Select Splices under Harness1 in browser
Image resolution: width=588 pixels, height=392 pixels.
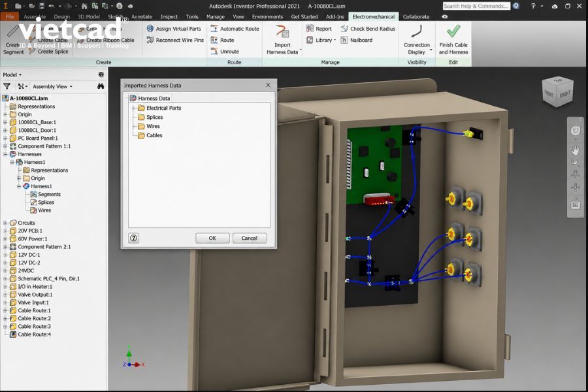click(x=42, y=202)
